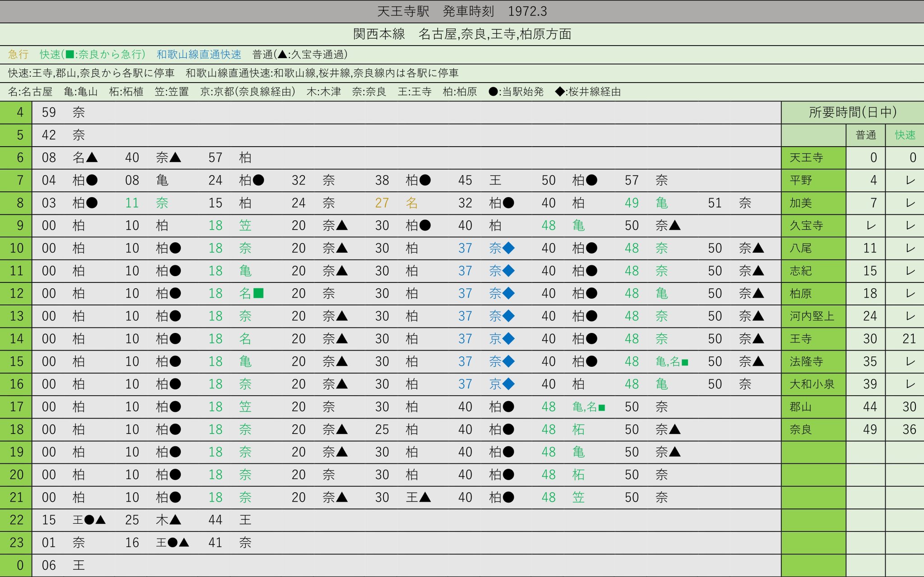This screenshot has height=577, width=924.
Task: Click the 奈▲ departure at 6:40
Action: [169, 157]
